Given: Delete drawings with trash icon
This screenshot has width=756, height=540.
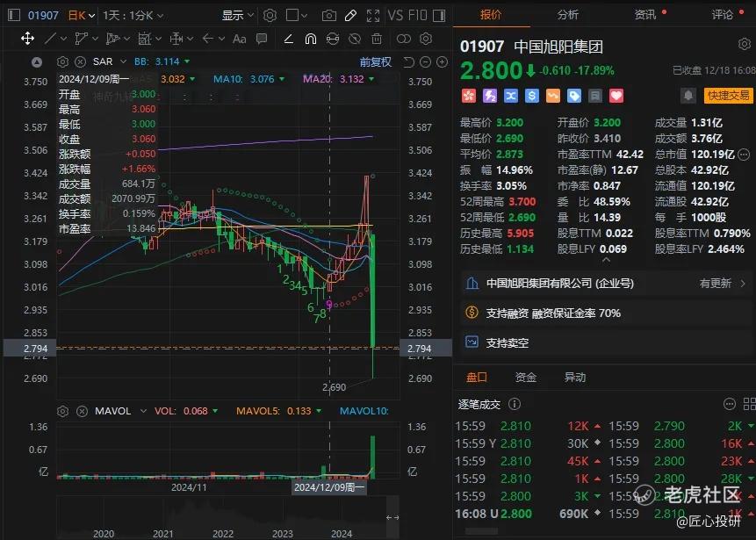Looking at the screenshot, I should [x=377, y=38].
